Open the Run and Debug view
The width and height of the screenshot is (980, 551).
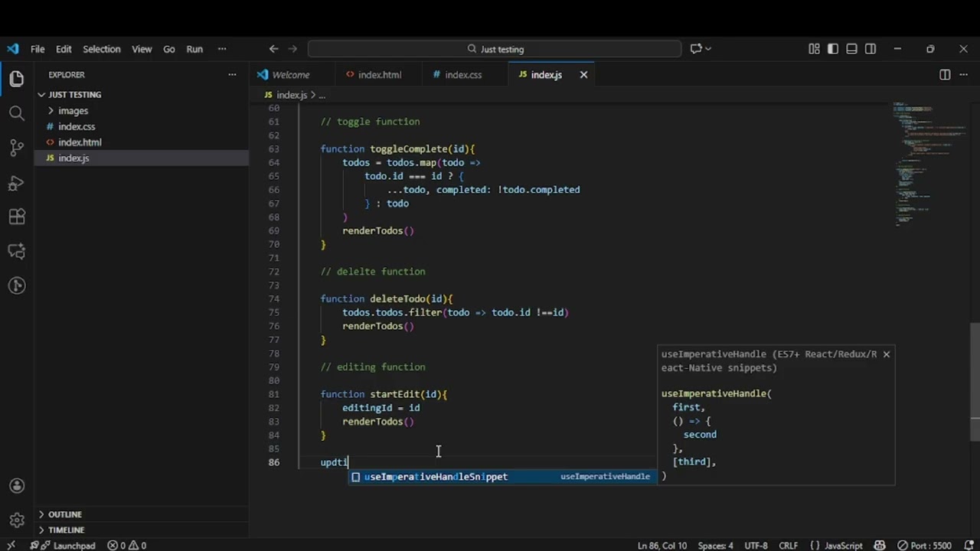tap(17, 183)
